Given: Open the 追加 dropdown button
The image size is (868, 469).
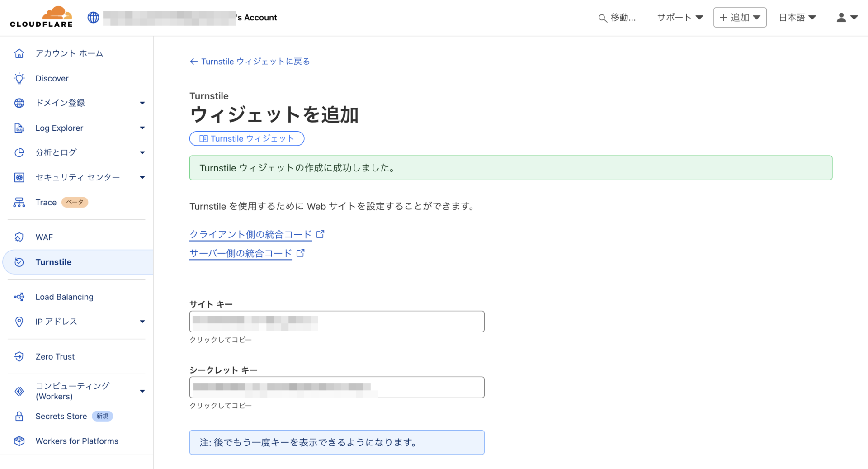Looking at the screenshot, I should click(x=740, y=18).
